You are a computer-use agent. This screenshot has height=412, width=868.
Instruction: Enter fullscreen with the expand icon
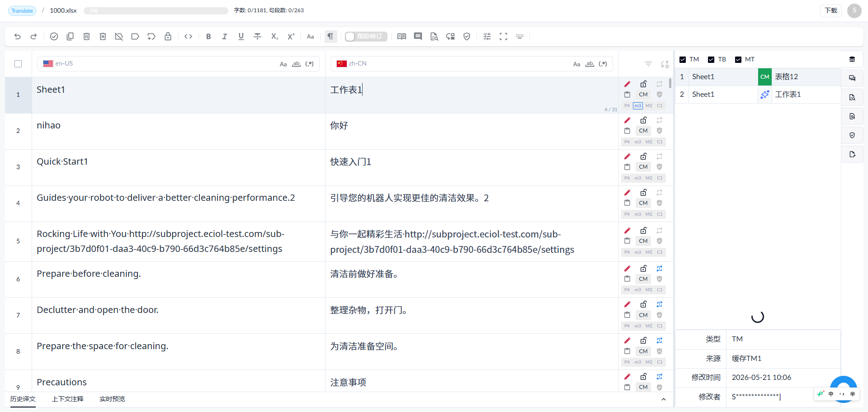(x=503, y=37)
